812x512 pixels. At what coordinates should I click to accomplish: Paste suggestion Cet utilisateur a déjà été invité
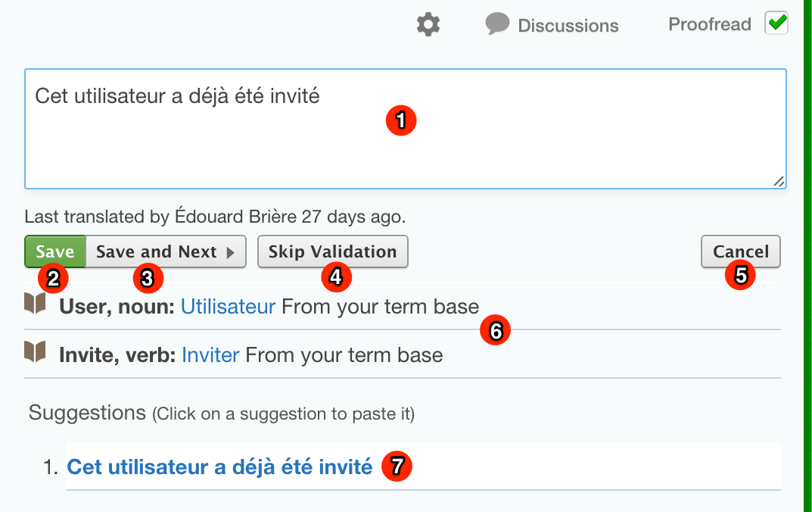tap(219, 467)
